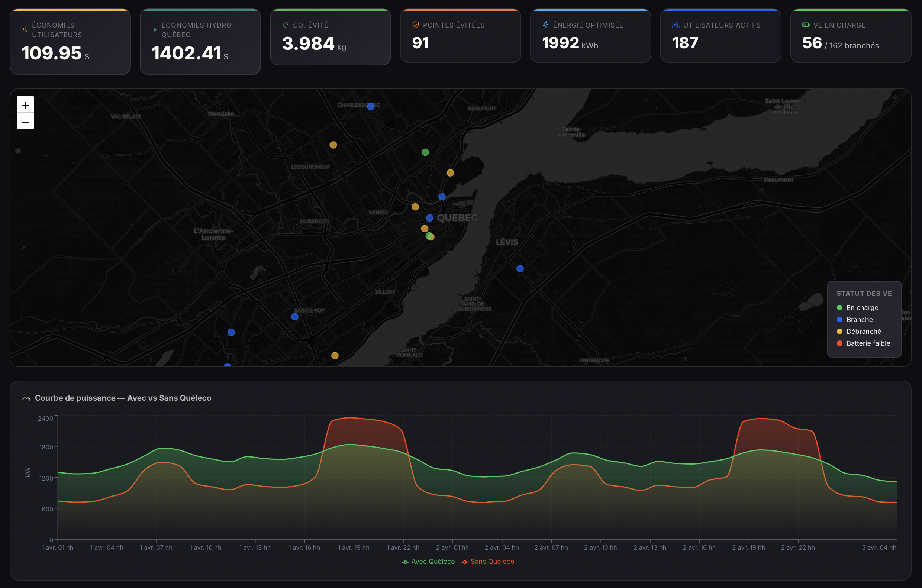Select the Branché entry in Statut des VÉ legend

[x=860, y=320]
